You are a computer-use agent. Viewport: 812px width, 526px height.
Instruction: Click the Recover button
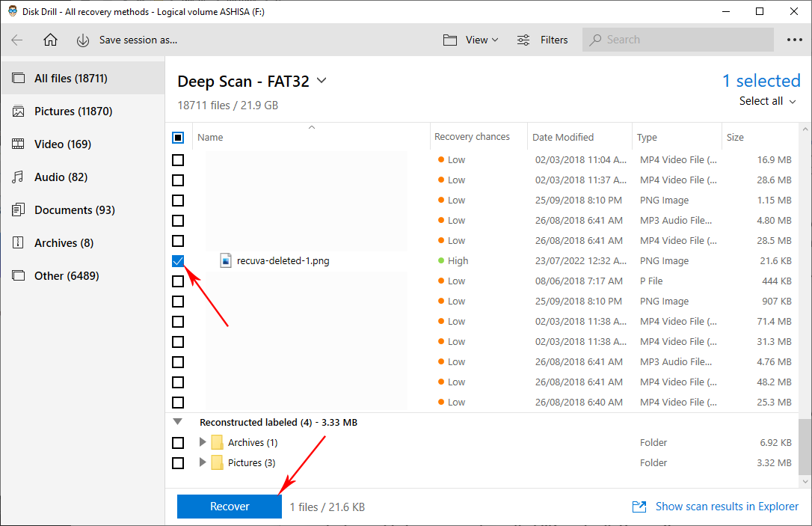(230, 507)
